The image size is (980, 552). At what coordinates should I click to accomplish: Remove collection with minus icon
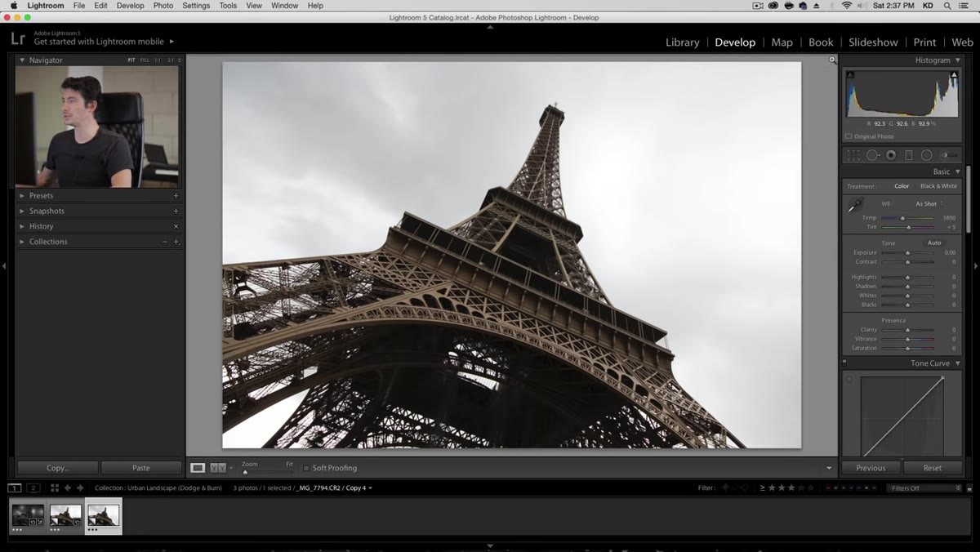pyautogui.click(x=165, y=242)
